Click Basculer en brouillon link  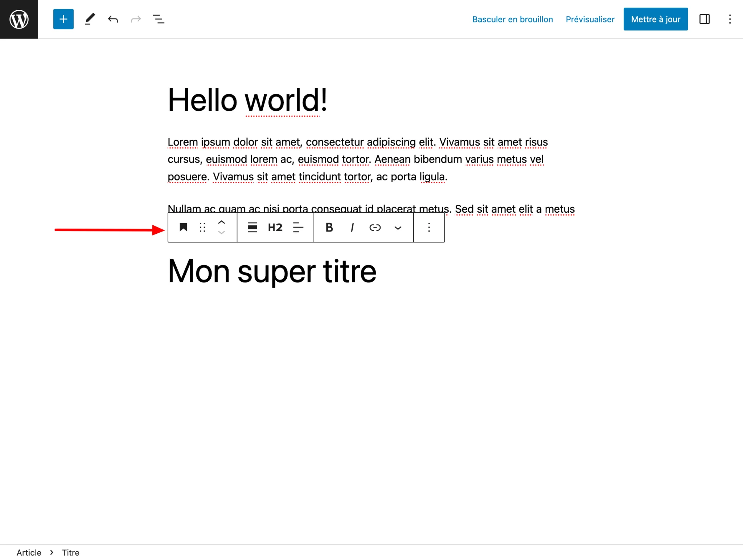click(x=512, y=19)
